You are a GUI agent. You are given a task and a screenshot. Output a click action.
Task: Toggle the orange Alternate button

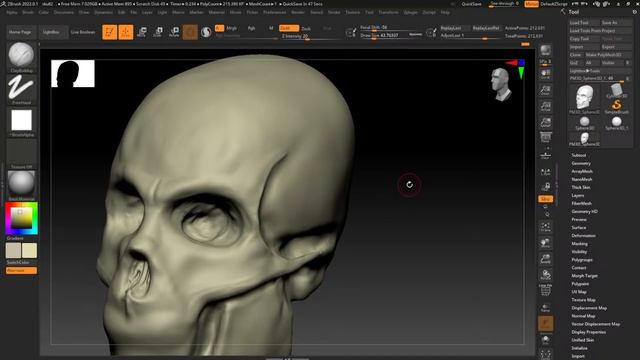click(x=21, y=271)
